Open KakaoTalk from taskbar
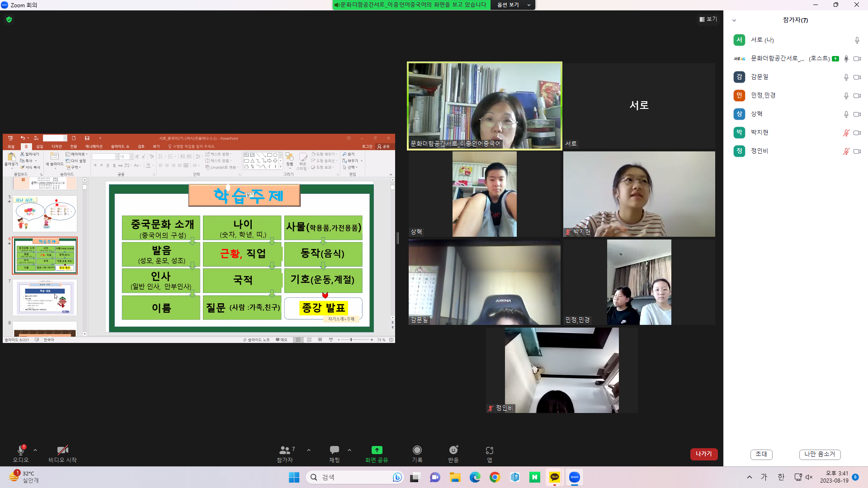The image size is (868, 488). click(554, 477)
